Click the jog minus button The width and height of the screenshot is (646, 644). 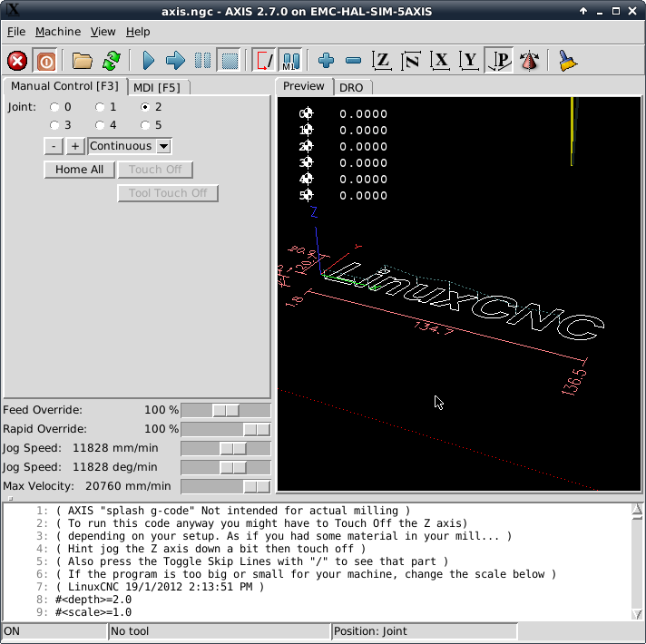(54, 146)
